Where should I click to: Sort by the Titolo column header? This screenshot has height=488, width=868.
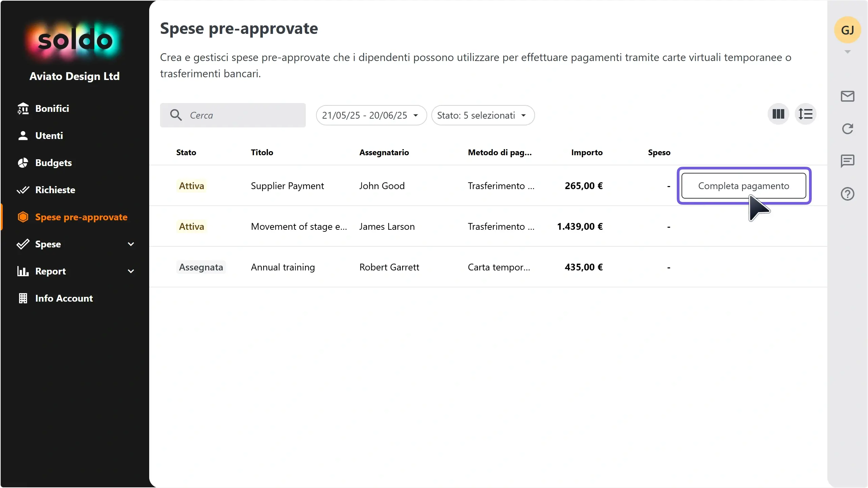tap(262, 152)
